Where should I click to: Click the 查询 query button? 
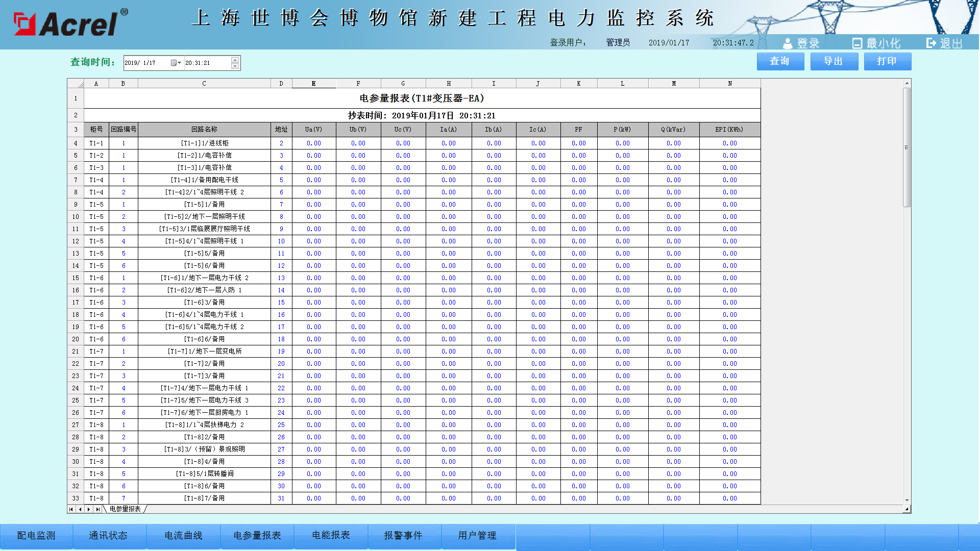pyautogui.click(x=780, y=61)
